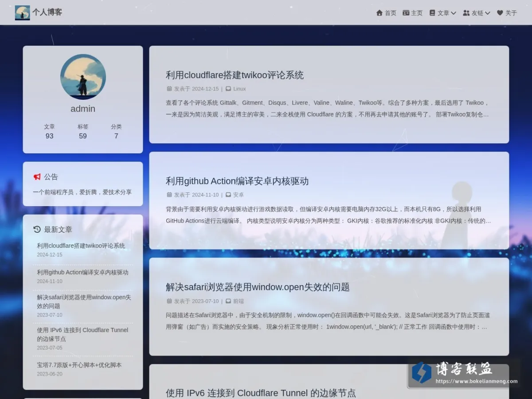The width and height of the screenshot is (532, 399).
Task: Expand the 文章 dropdown chevron
Action: click(x=454, y=13)
